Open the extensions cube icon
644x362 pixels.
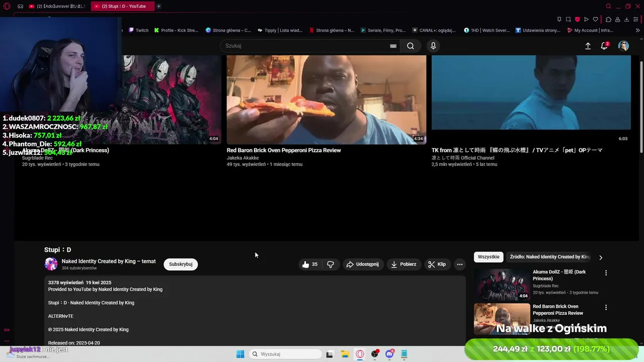(x=608, y=20)
